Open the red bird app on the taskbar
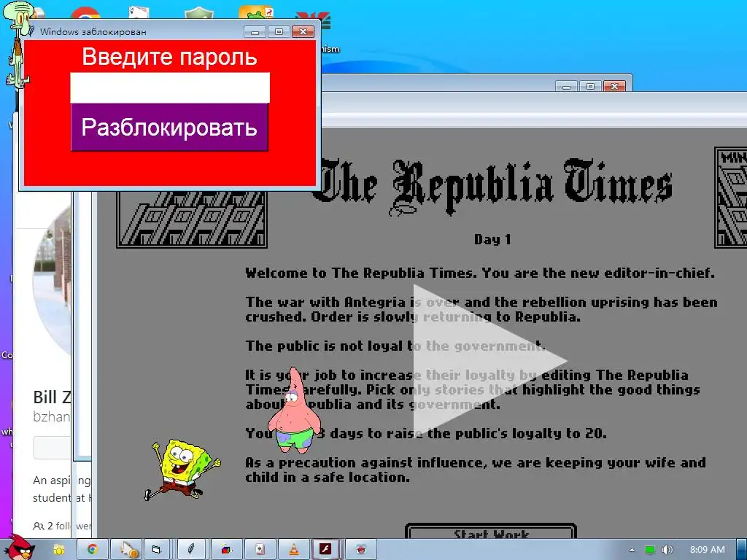The image size is (747, 560). pos(361,550)
